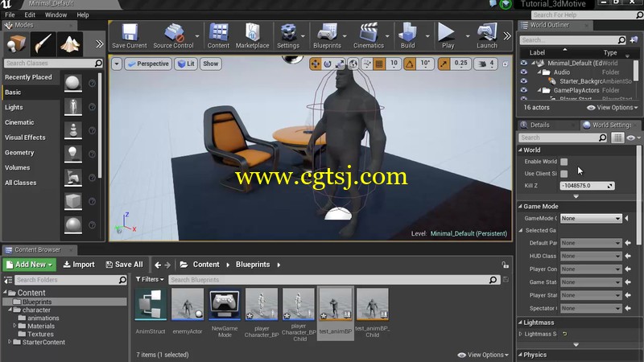Open viewport options dropdown arrow

117,64
